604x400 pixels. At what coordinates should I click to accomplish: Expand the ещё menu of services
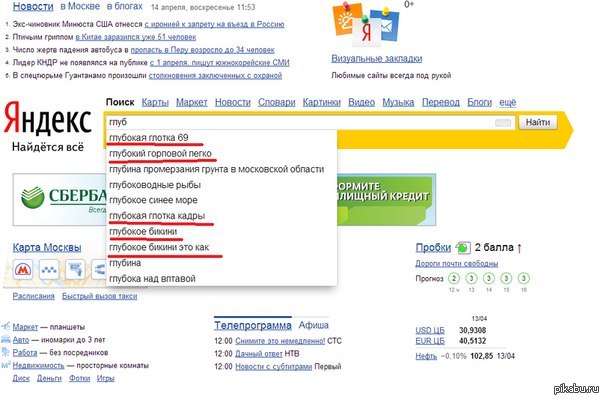coord(508,103)
